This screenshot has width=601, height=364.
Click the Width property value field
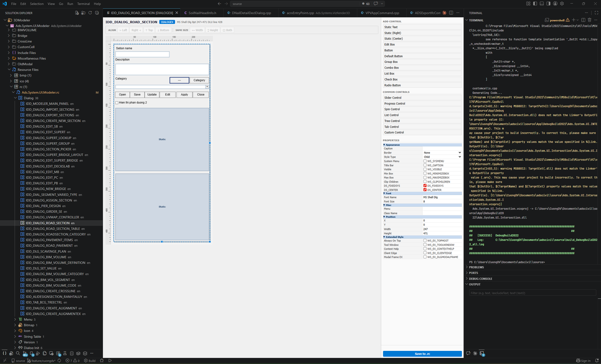(442, 229)
